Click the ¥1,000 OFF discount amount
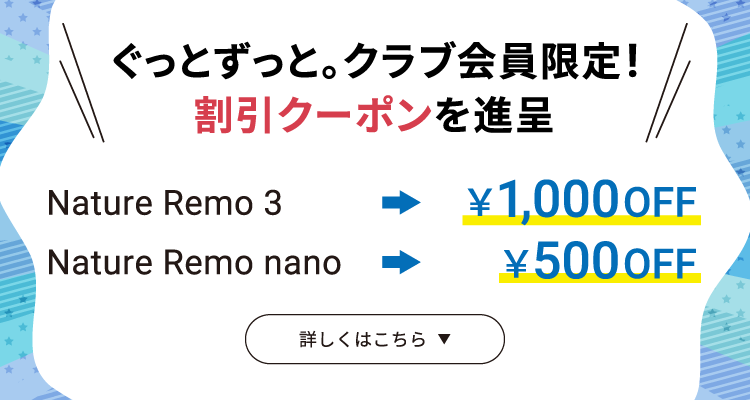Viewport: 750px width, 400px height. (581, 199)
